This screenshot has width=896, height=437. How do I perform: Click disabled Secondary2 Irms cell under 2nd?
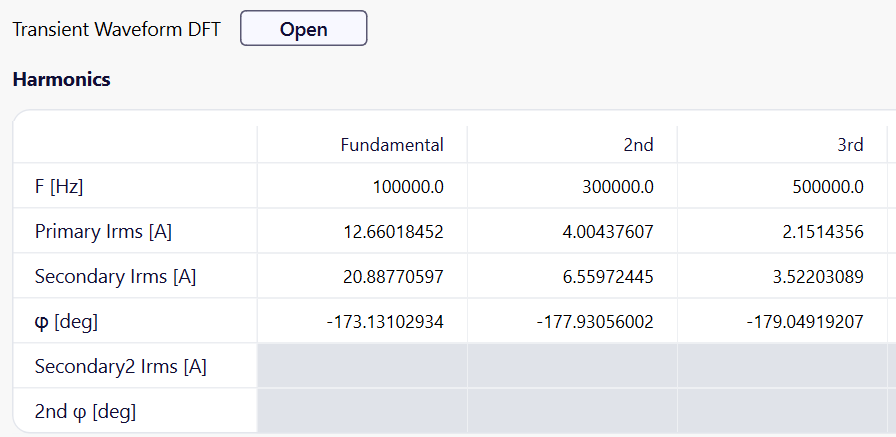tap(573, 366)
